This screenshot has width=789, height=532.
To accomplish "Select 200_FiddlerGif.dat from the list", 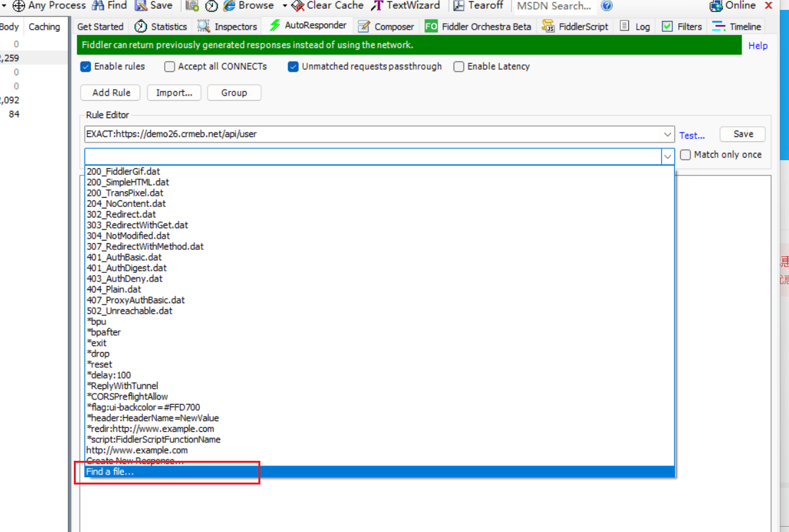I will 380,171.
